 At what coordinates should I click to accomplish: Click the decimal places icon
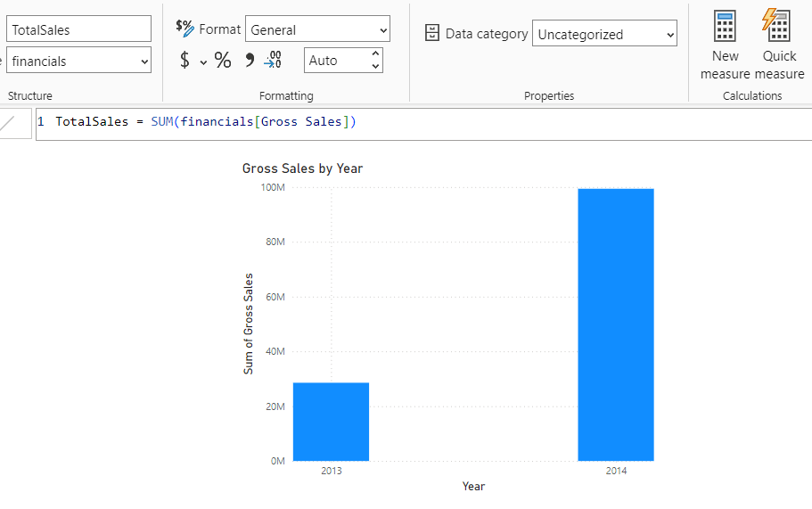click(273, 60)
